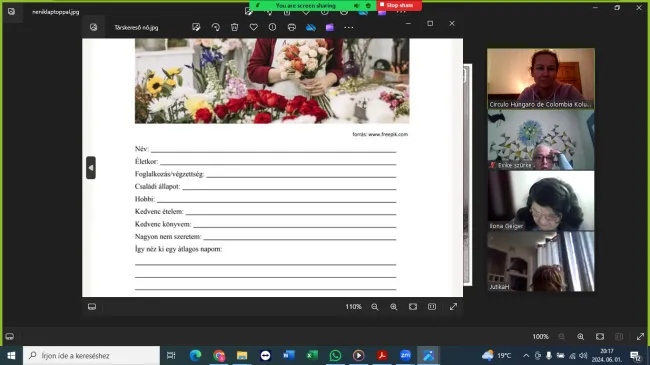Open the OneDrive cloud icon in toolbar
This screenshot has width=650, height=365.
click(310, 27)
